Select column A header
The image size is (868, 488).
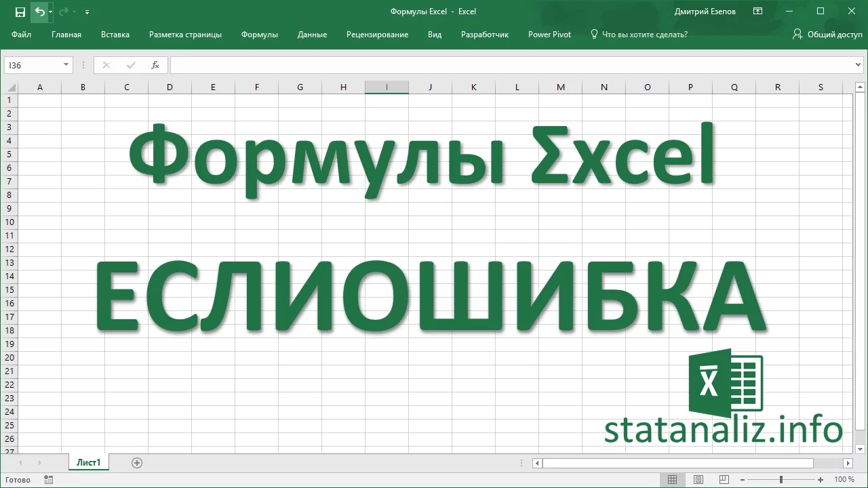coord(40,87)
